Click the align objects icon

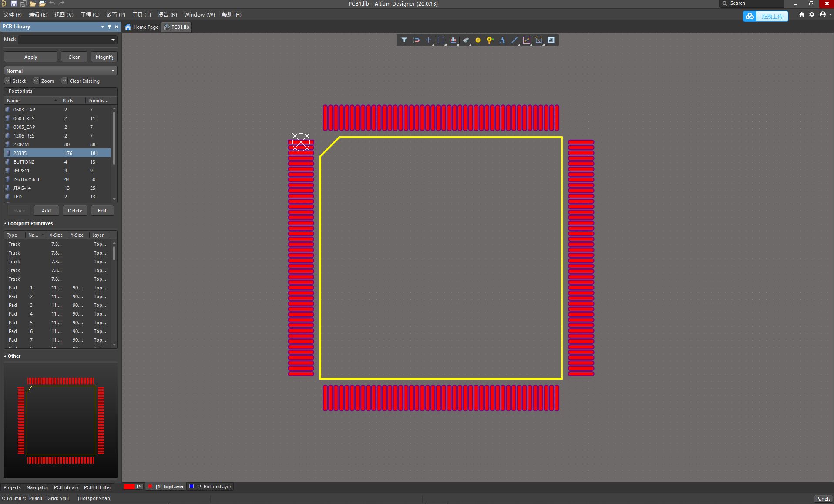click(x=453, y=40)
